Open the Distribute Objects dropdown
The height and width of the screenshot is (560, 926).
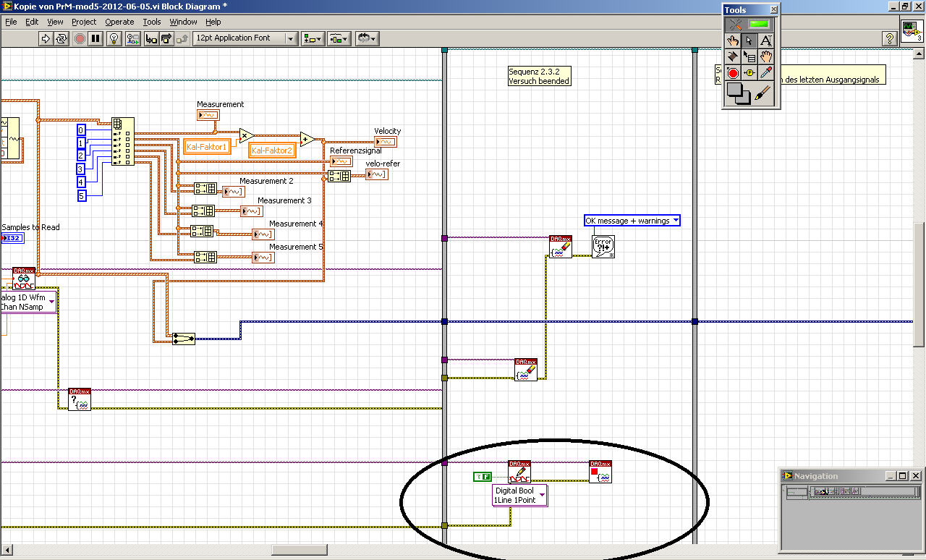pyautogui.click(x=339, y=38)
